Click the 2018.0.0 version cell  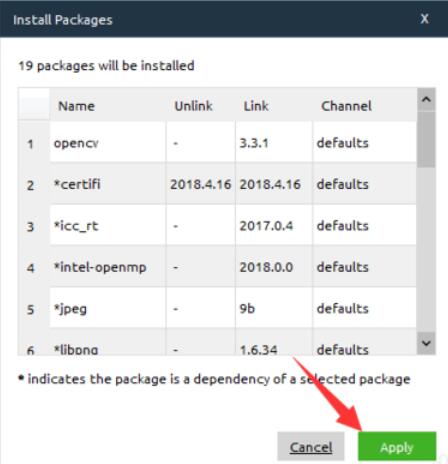[x=274, y=267]
